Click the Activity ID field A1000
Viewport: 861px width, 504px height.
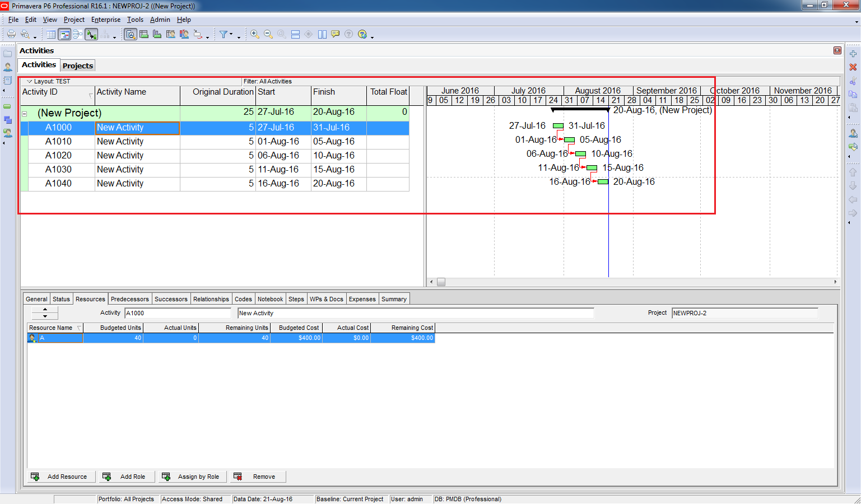click(178, 313)
